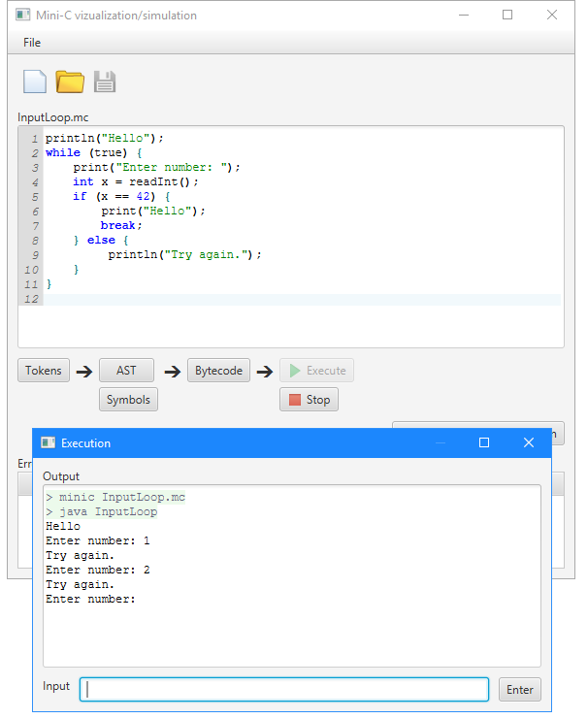The width and height of the screenshot is (588, 719).
Task: Click the 'Mini-C vizualization/simulation' title text
Action: (x=116, y=16)
